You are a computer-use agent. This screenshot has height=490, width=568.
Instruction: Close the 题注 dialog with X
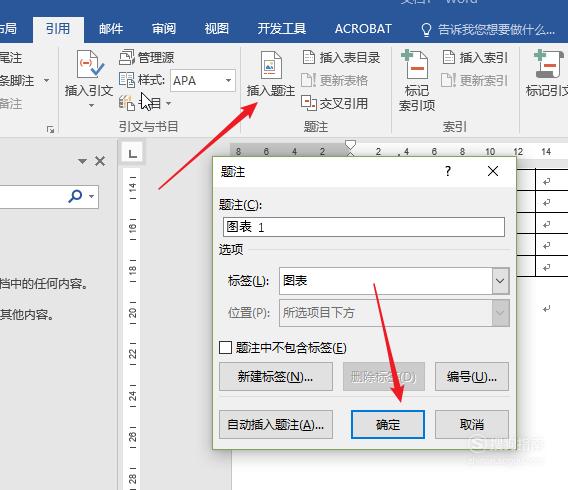[493, 171]
